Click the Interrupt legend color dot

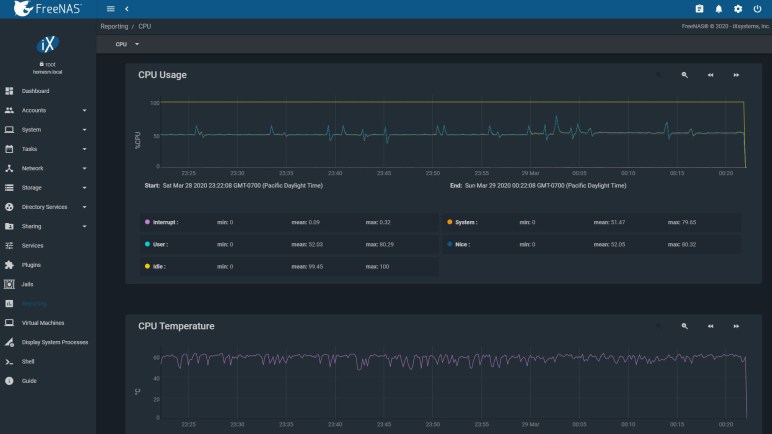(147, 221)
